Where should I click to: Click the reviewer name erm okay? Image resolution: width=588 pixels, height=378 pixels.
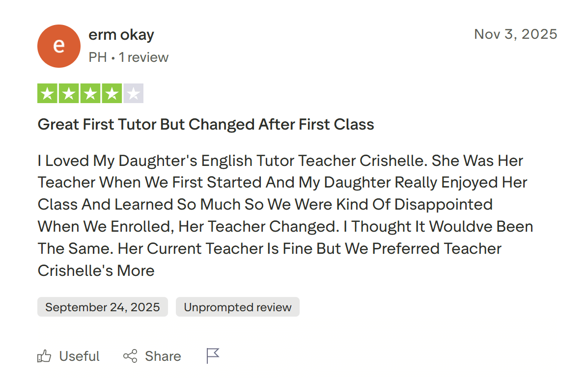(x=121, y=34)
